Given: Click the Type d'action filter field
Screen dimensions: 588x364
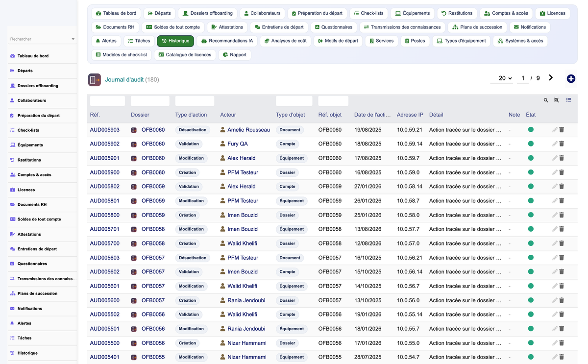Looking at the screenshot, I should (x=195, y=101).
